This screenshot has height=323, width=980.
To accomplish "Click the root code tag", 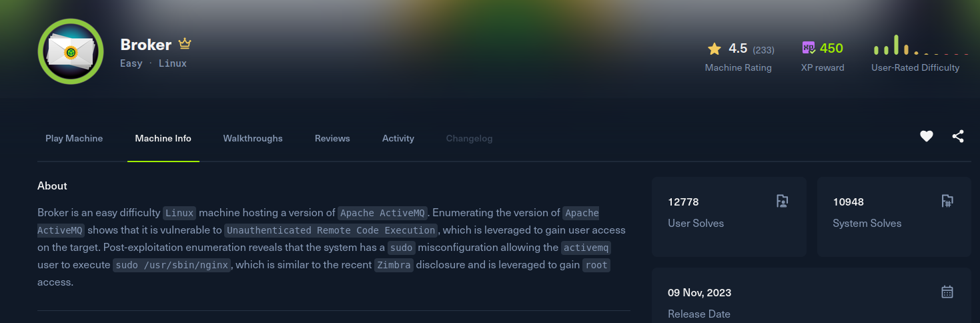I will pyautogui.click(x=596, y=265).
